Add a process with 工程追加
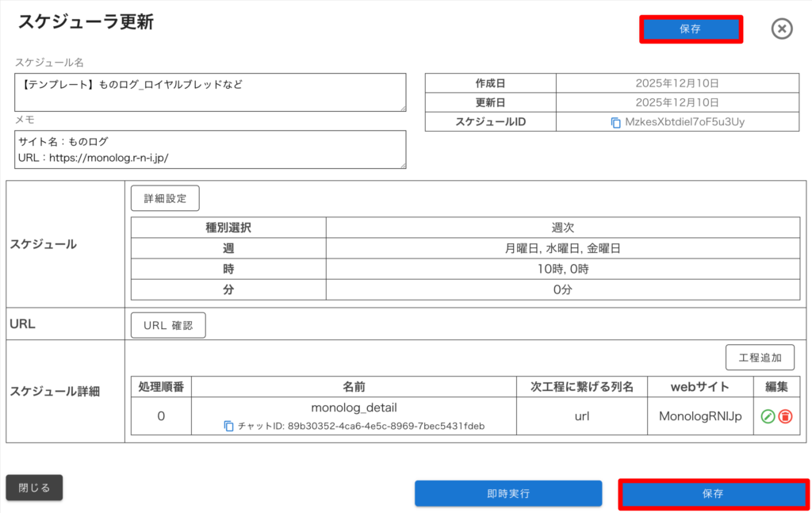 tap(760, 358)
